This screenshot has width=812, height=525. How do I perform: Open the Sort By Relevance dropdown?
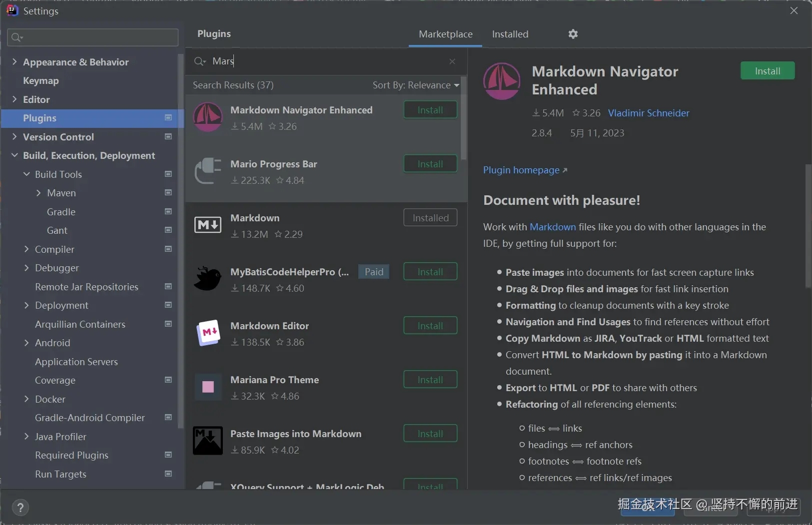416,85
